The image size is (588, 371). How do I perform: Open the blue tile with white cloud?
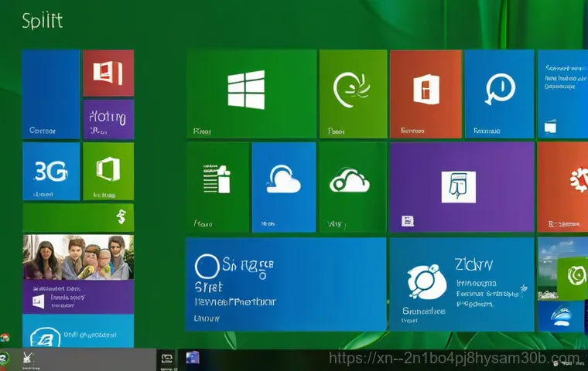(x=283, y=187)
